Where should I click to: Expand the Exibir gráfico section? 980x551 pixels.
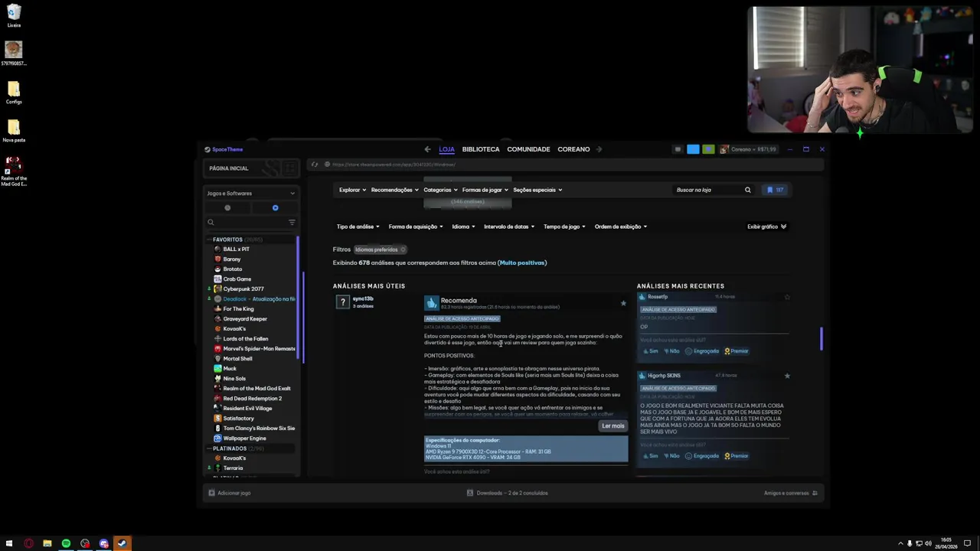[767, 227]
